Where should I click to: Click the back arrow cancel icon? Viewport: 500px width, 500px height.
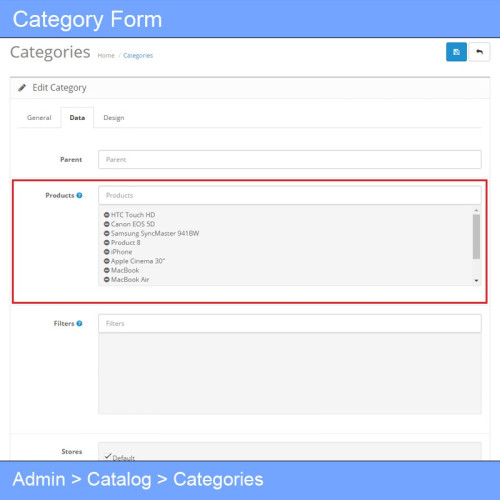479,52
